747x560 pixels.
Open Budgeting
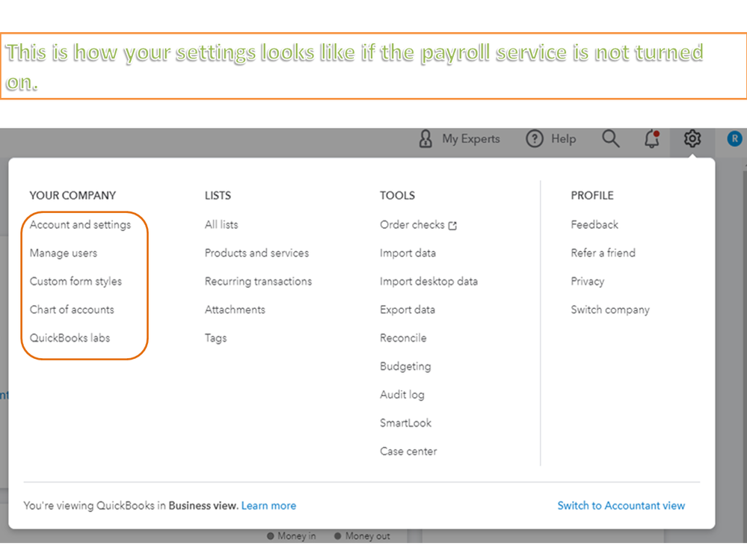click(x=405, y=366)
